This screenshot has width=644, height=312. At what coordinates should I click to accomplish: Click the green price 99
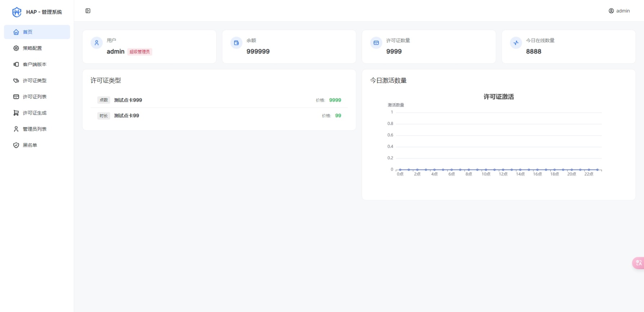click(338, 116)
